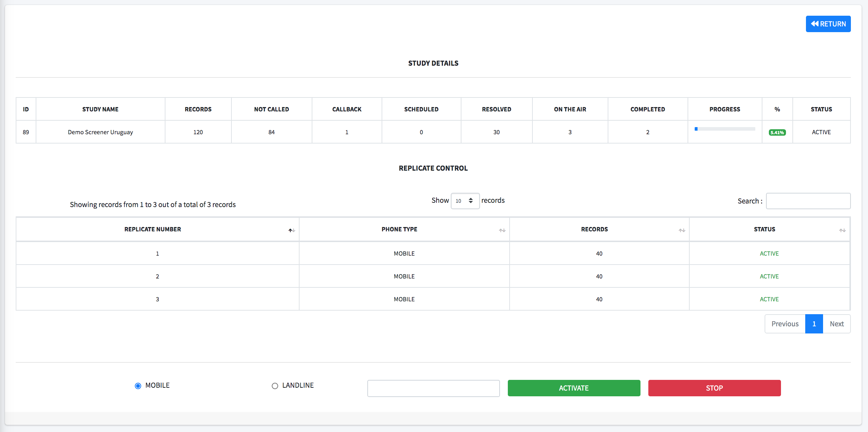Click the red STOP button
Viewport: 868px width, 432px height.
tap(714, 388)
